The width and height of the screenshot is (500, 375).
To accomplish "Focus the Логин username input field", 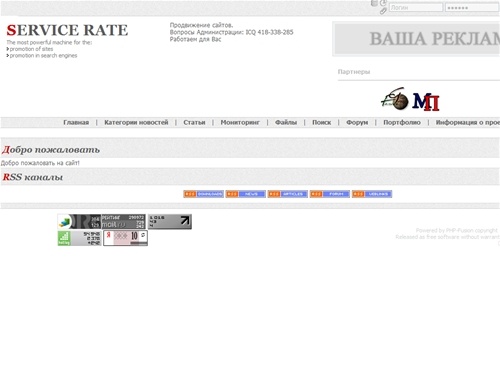I will coord(416,7).
